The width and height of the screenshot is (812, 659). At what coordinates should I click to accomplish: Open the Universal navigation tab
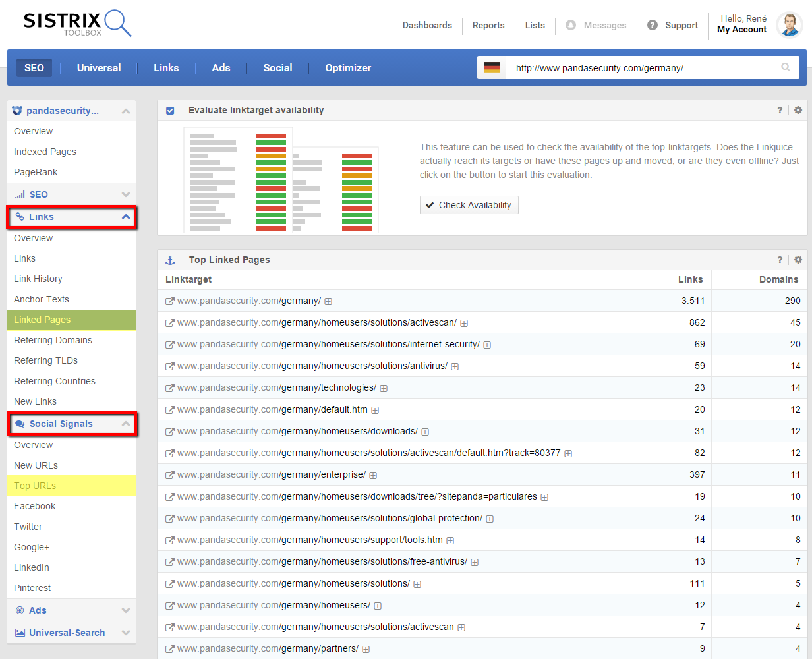pyautogui.click(x=99, y=68)
